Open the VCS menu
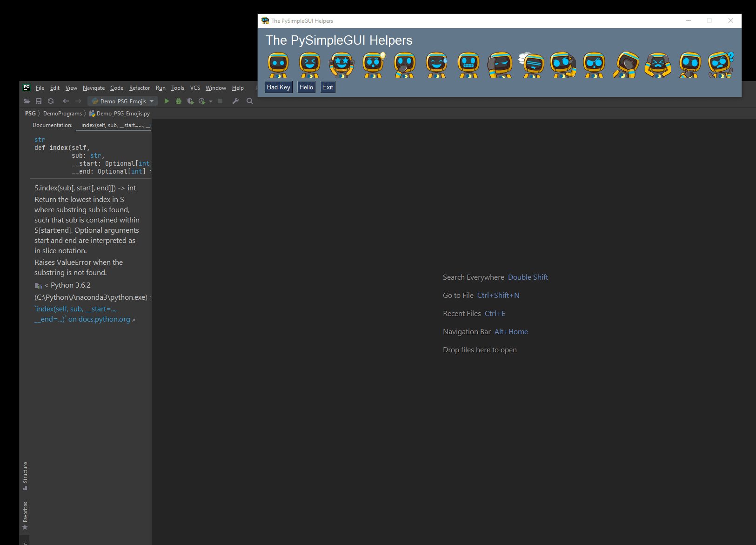The image size is (756, 545). pos(195,88)
